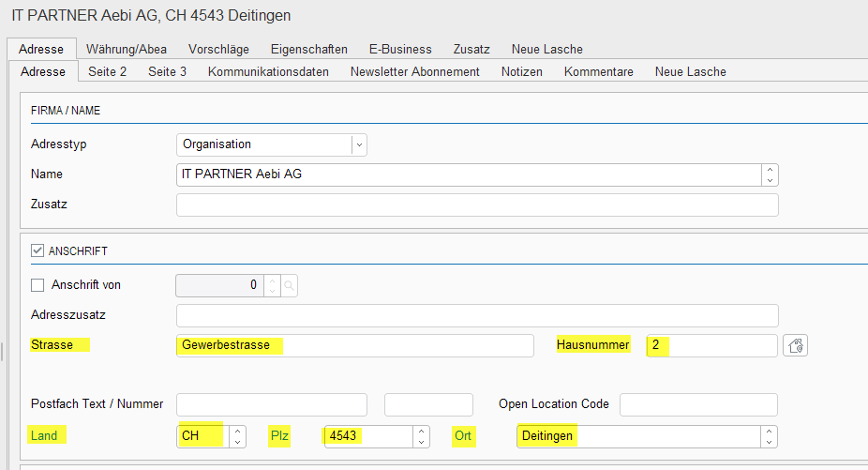Viewport: 868px width, 470px height.
Task: Step down the Name field spinner
Action: click(x=770, y=181)
